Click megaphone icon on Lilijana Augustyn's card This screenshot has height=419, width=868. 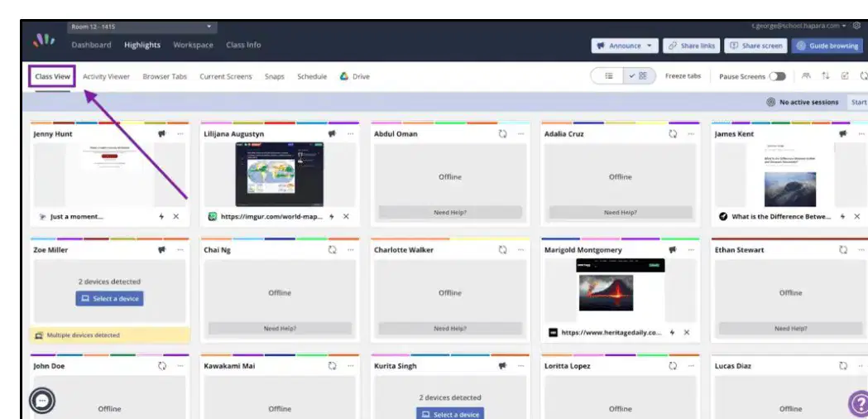point(332,134)
